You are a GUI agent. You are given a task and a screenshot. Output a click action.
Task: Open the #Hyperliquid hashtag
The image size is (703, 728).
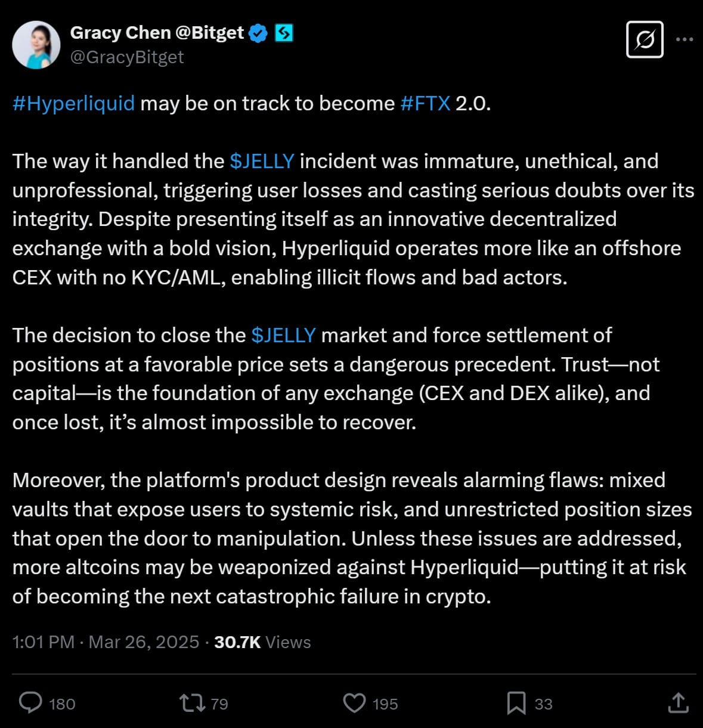[73, 104]
